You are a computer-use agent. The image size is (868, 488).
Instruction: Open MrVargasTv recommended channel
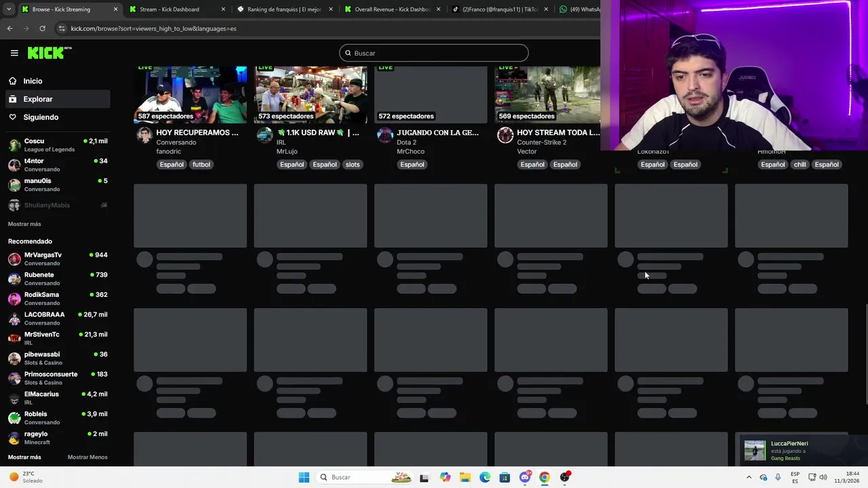coord(58,259)
